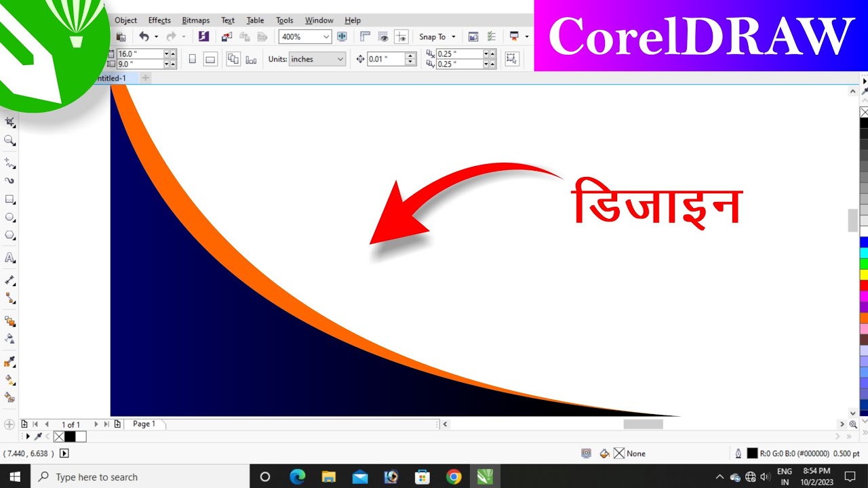The height and width of the screenshot is (488, 868).
Task: Click the Paste icon in toolbar
Action: (121, 37)
